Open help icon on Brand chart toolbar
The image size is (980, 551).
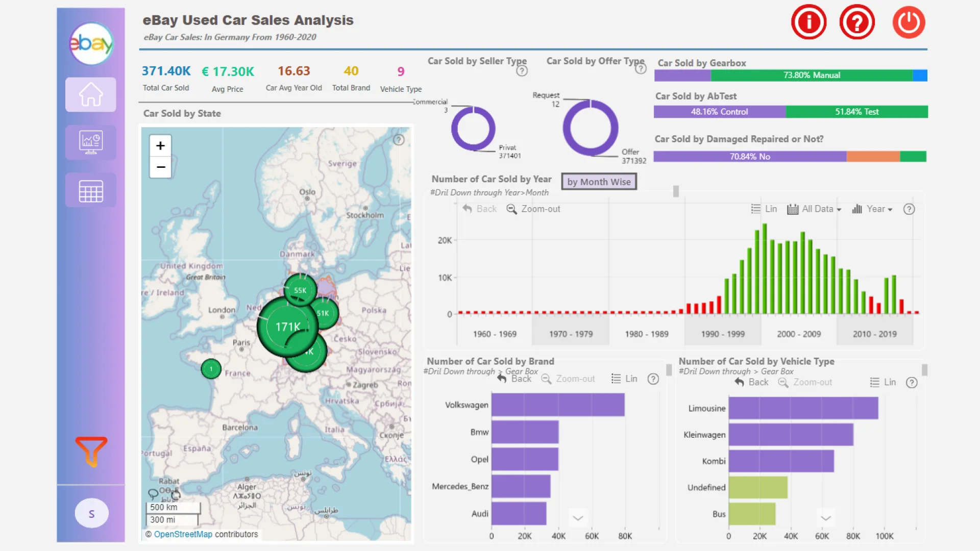point(653,379)
